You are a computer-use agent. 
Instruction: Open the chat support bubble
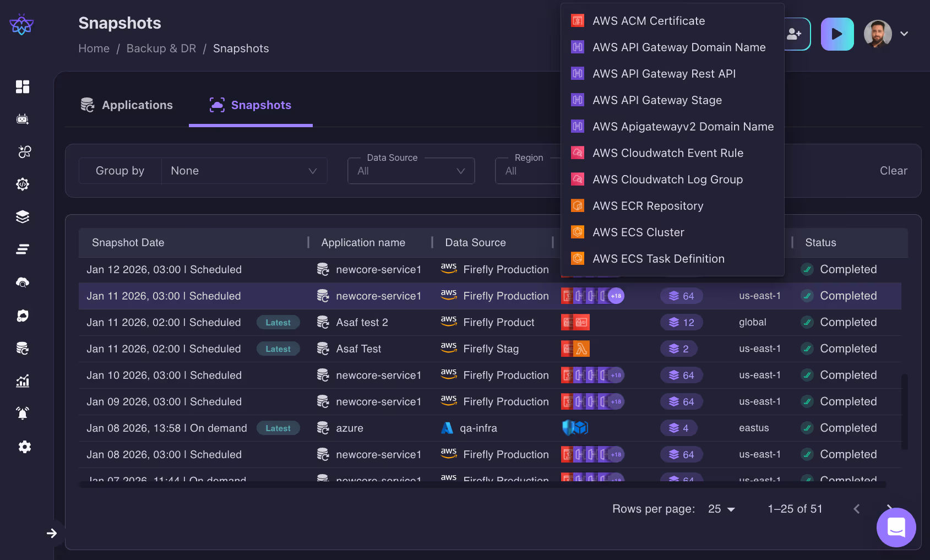[x=896, y=527]
